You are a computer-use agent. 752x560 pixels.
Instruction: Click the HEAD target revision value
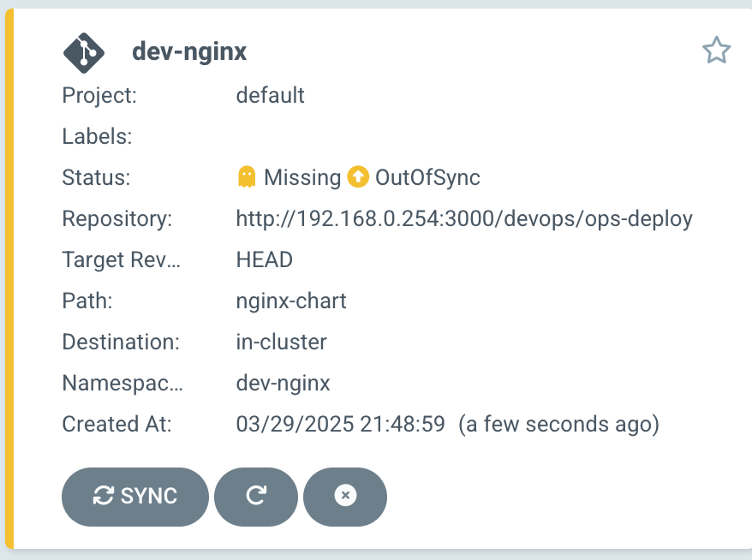click(265, 259)
